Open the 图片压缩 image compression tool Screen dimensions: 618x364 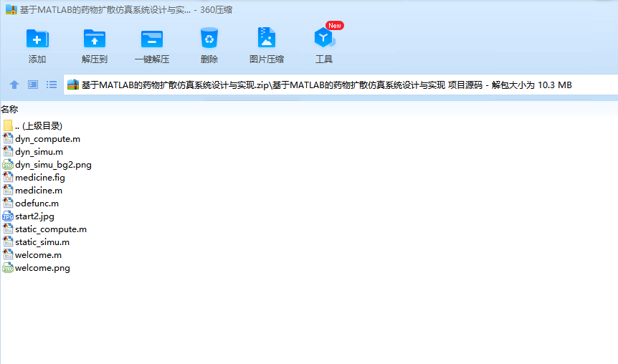pos(267,38)
